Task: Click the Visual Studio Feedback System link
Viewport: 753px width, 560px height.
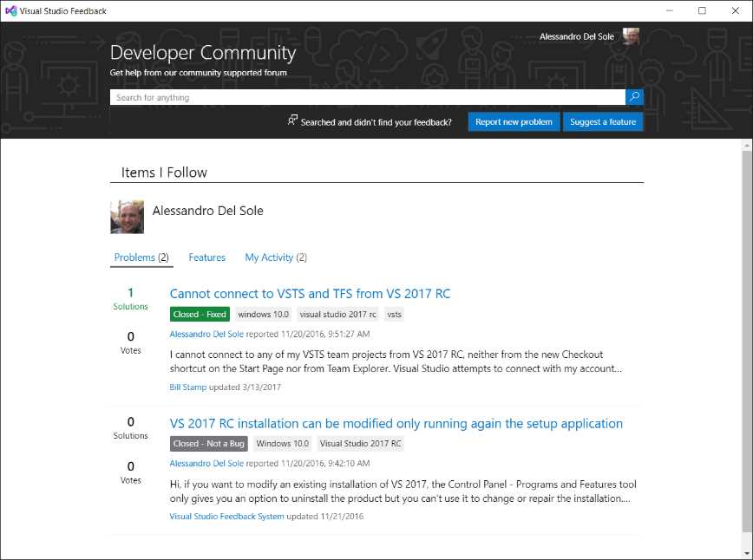Action: point(226,516)
